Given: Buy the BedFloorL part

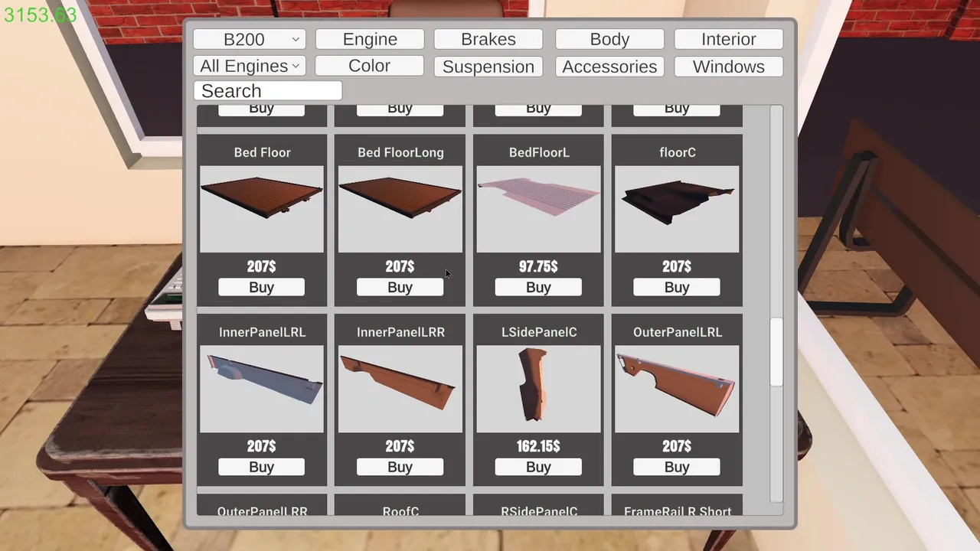Looking at the screenshot, I should click(x=538, y=287).
